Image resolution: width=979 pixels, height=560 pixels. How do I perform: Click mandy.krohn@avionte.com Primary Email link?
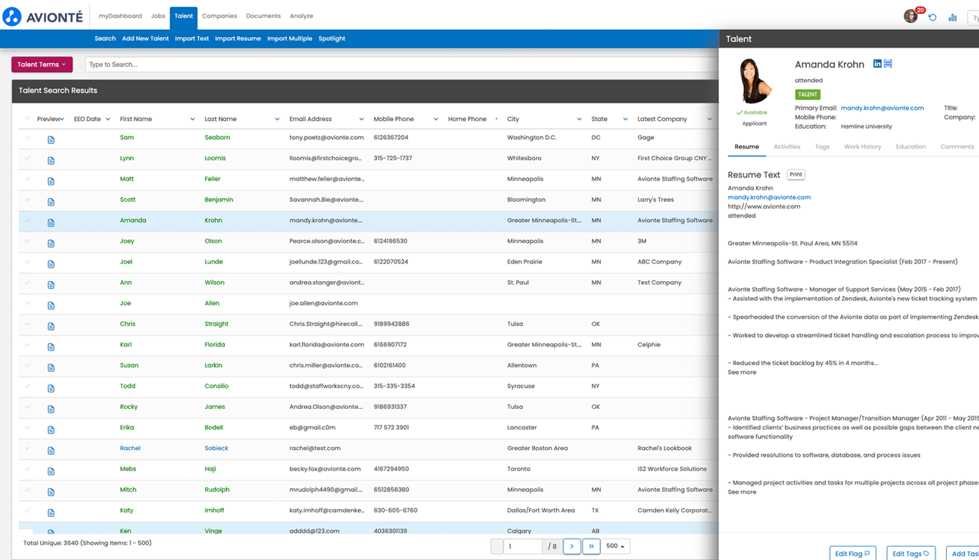[882, 108]
